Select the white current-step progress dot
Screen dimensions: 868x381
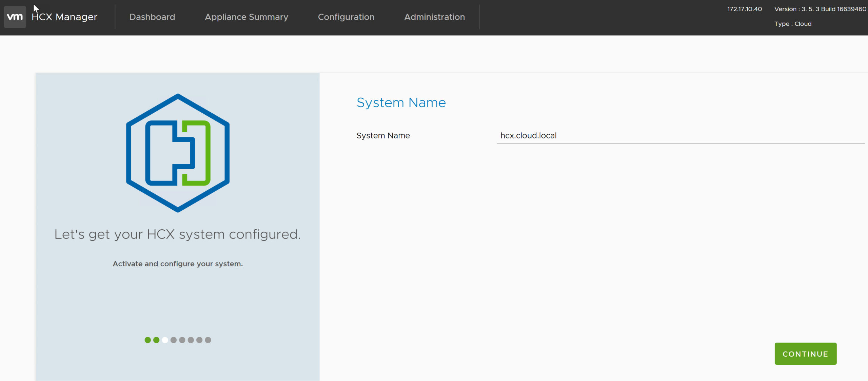click(x=165, y=340)
